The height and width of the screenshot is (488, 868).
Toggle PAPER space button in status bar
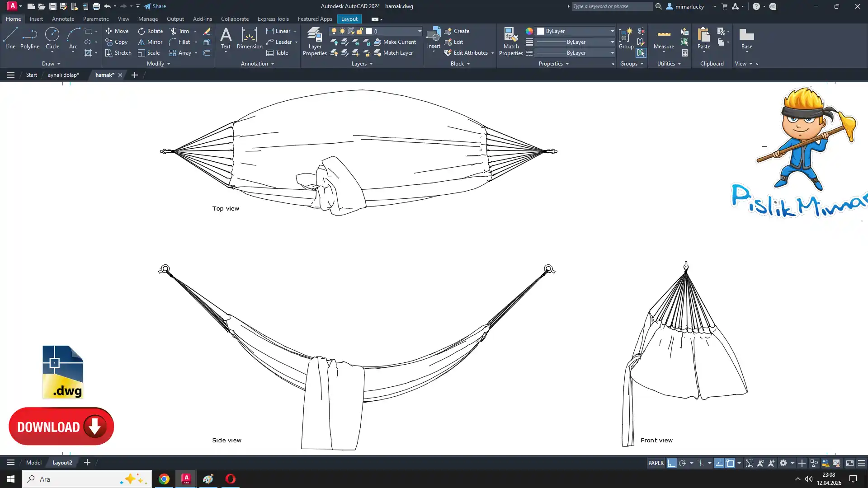coord(656,463)
